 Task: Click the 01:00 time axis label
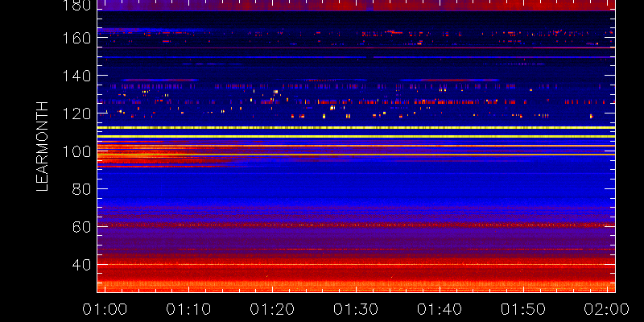[105, 309]
